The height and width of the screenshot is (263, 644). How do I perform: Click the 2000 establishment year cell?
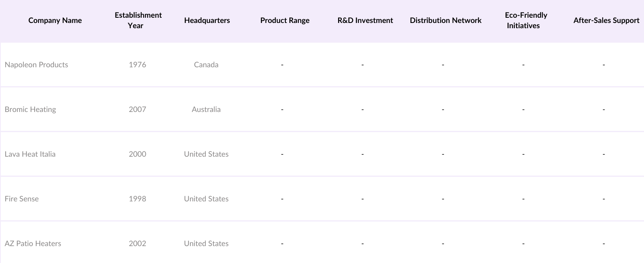pyautogui.click(x=137, y=154)
